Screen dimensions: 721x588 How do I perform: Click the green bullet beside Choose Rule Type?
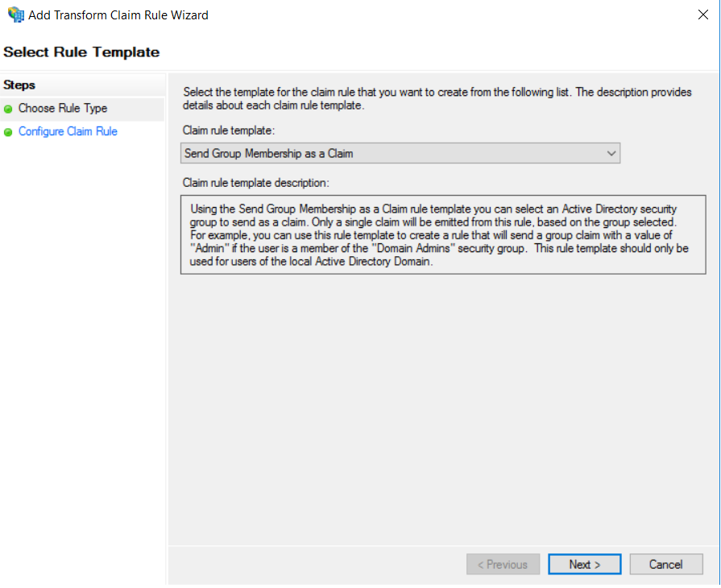coord(9,109)
